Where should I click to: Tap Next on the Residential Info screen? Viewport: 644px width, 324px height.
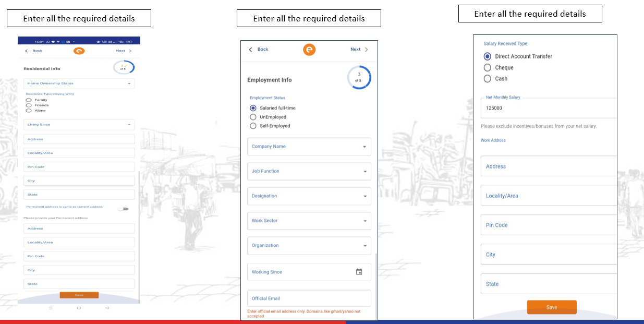click(x=120, y=51)
